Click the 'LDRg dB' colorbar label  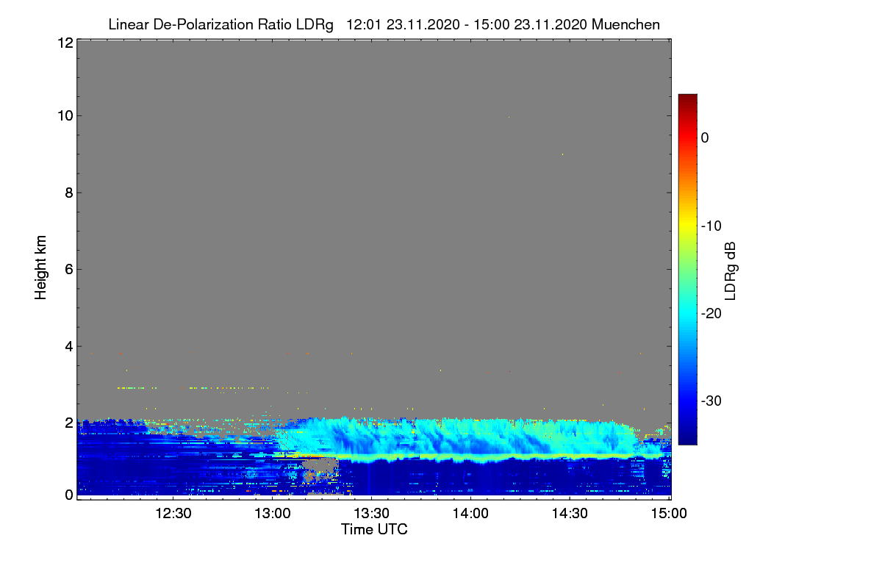point(731,270)
